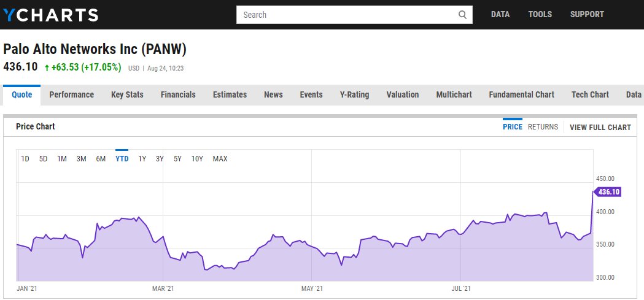Open the Valuation tab
This screenshot has height=300, width=644.
click(403, 95)
